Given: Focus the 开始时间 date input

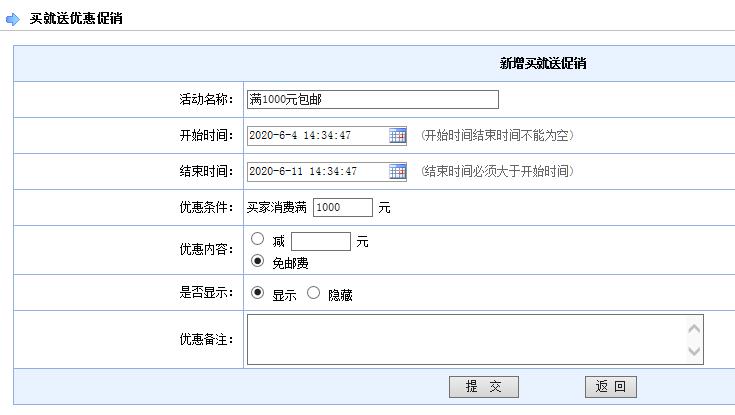Looking at the screenshot, I should (x=317, y=136).
